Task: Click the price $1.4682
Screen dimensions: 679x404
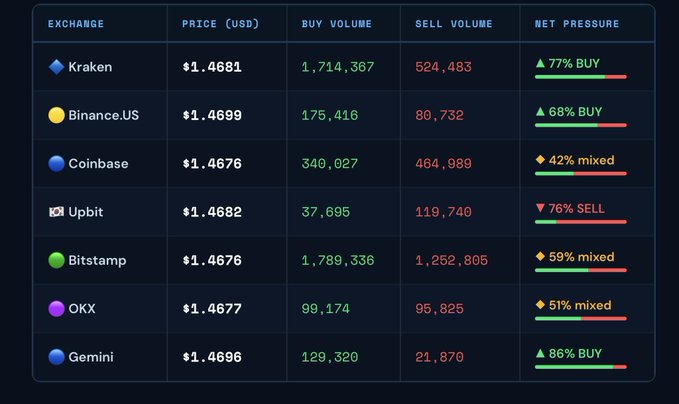Action: pos(212,212)
